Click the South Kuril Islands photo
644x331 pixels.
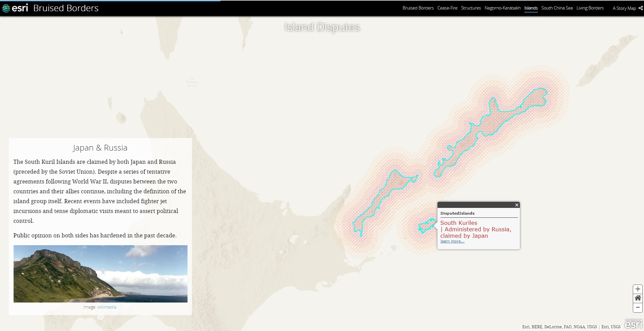[x=100, y=274]
